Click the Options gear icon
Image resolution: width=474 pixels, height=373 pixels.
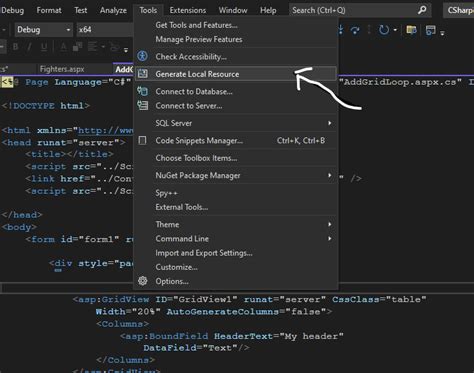pos(143,281)
